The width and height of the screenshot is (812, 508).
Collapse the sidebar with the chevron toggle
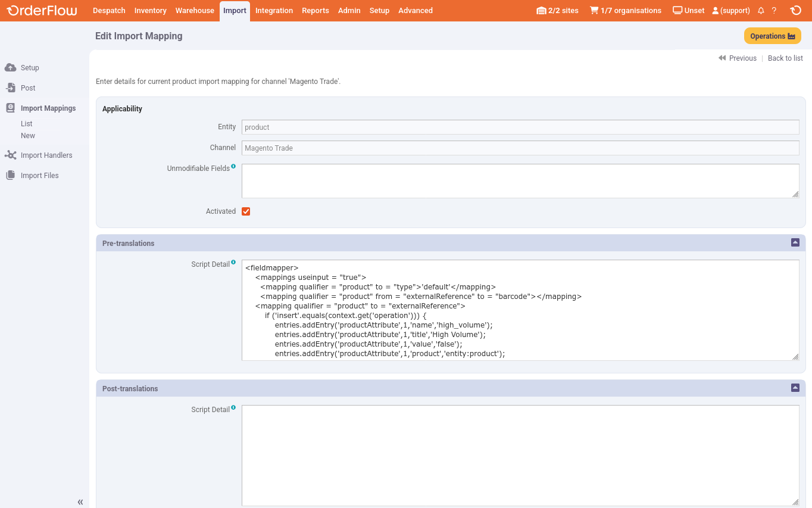click(x=80, y=502)
